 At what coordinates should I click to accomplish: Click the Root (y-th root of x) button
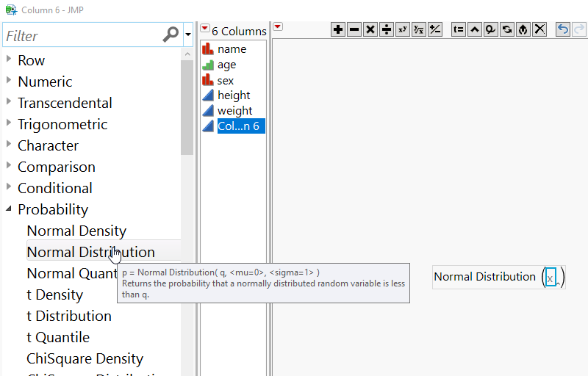click(x=418, y=29)
